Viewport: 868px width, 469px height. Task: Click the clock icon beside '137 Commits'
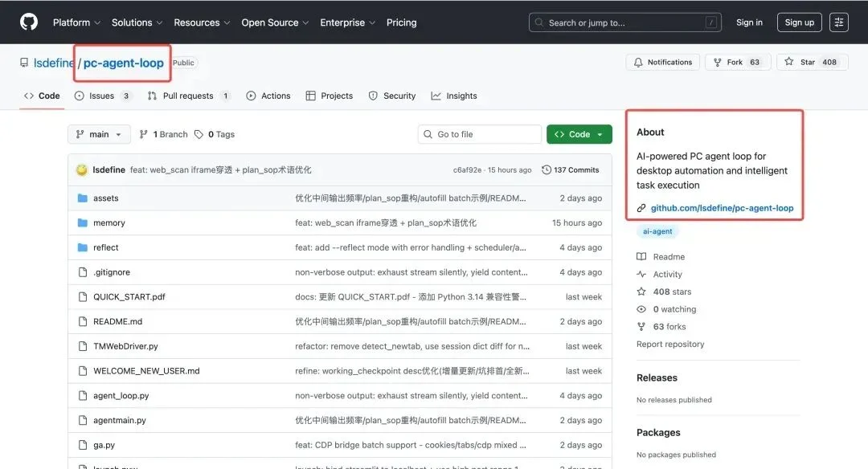pos(549,169)
